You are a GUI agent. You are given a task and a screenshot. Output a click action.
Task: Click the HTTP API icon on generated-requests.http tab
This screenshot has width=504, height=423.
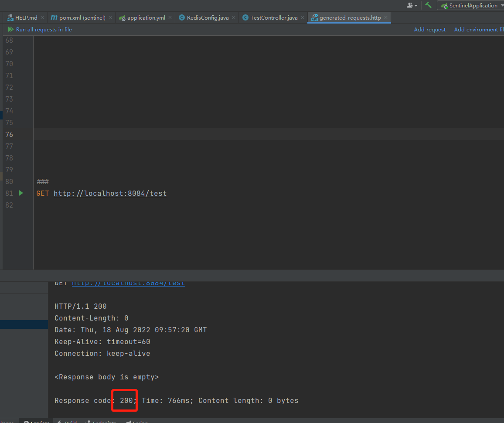tap(314, 18)
